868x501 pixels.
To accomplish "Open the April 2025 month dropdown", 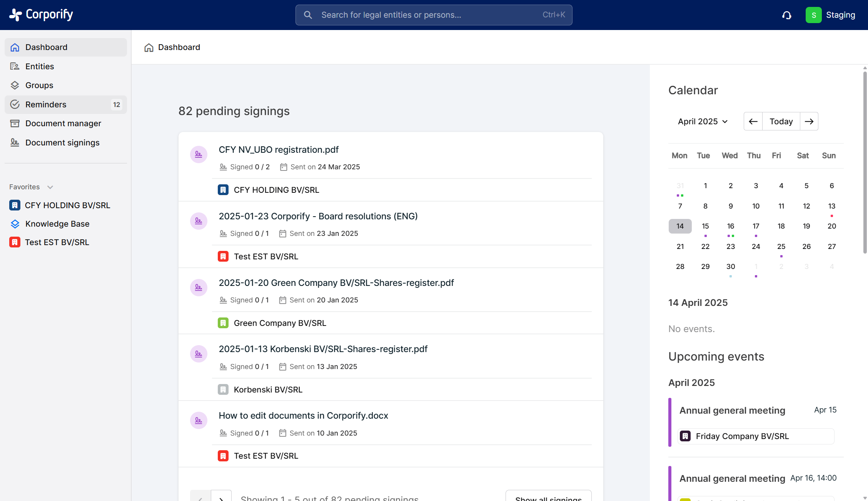I will pos(703,121).
